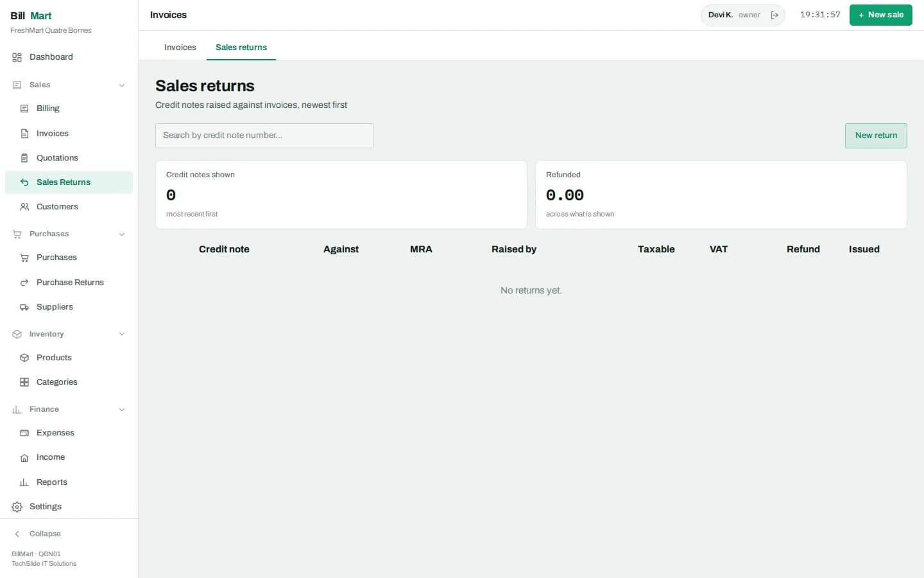The image size is (924, 578).
Task: Click the Issued column header
Action: point(864,249)
